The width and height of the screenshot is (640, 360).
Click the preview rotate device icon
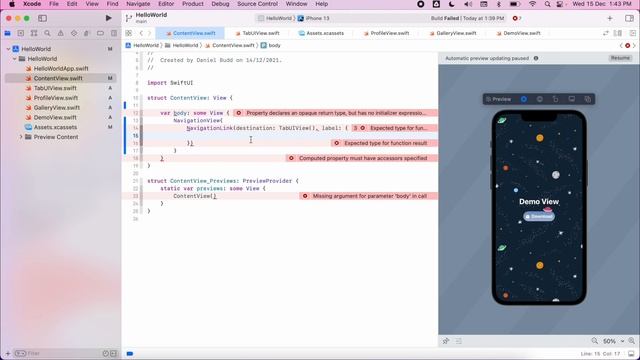coord(556,99)
